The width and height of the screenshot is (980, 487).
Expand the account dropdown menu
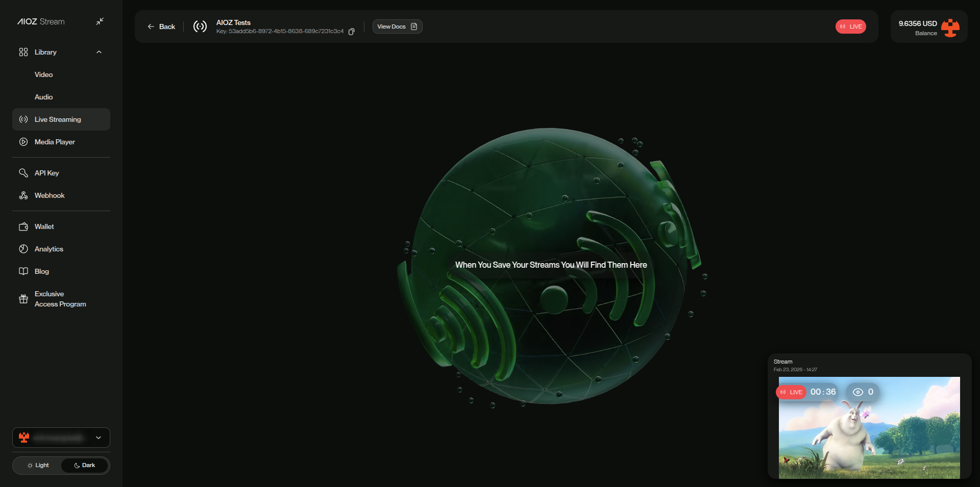click(98, 438)
